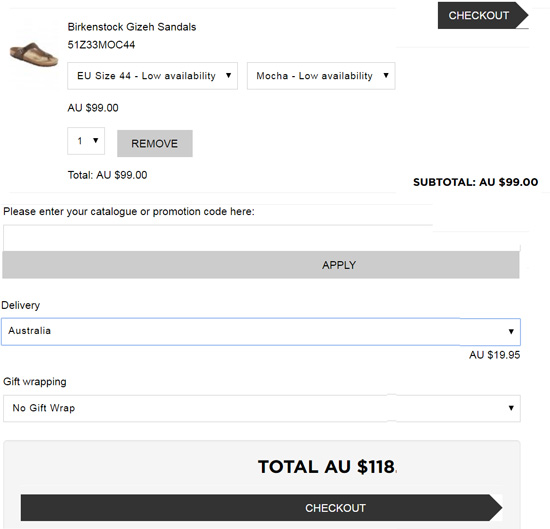Open the Birkenstock sandal product thumbnail

[x=34, y=54]
